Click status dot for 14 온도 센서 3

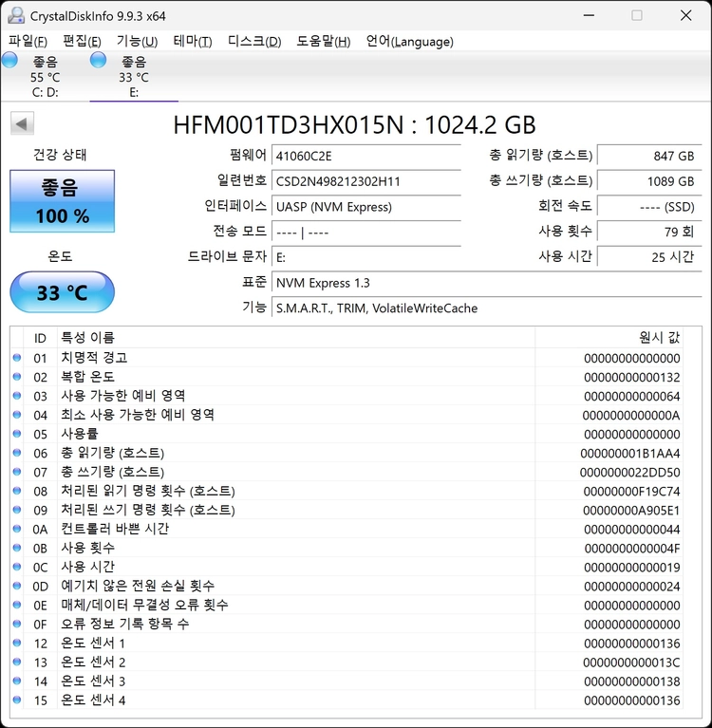click(x=17, y=681)
